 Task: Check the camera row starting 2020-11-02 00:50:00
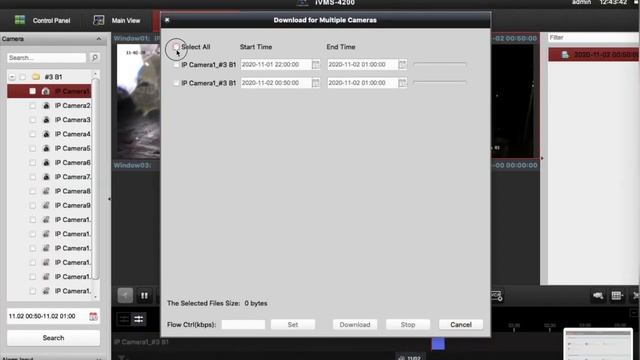coord(176,83)
